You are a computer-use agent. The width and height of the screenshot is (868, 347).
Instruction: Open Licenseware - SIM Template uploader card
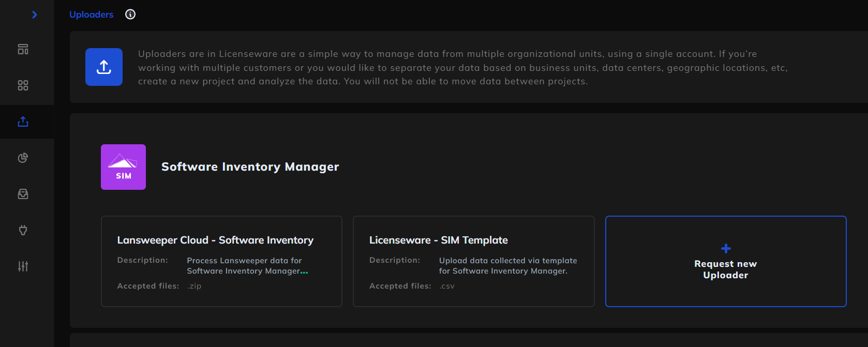(474, 261)
